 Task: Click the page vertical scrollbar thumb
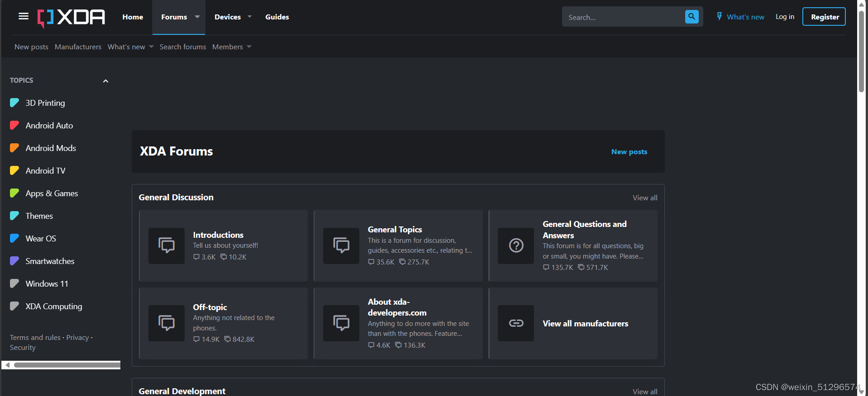861,51
